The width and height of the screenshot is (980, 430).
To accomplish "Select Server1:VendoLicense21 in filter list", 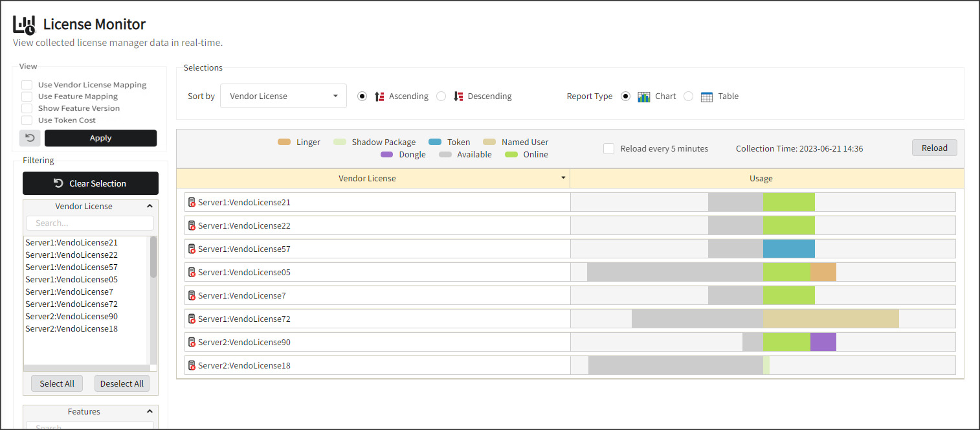I will (x=71, y=242).
